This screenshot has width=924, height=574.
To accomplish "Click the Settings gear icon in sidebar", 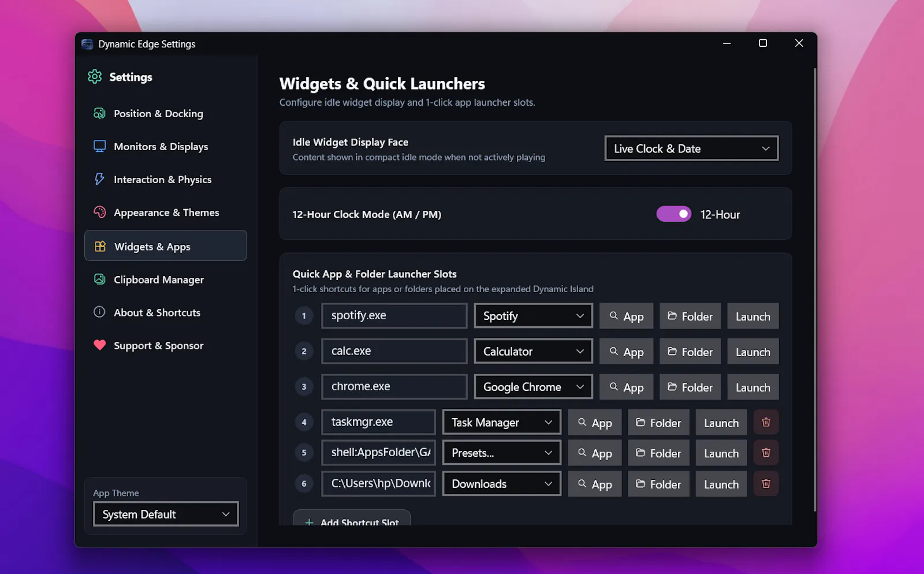I will click(95, 77).
